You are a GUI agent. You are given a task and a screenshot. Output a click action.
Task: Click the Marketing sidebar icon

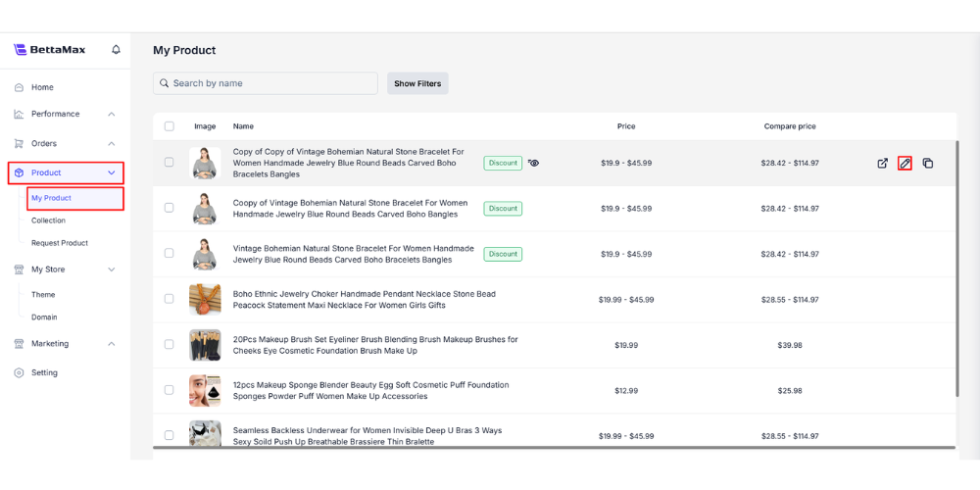[19, 344]
